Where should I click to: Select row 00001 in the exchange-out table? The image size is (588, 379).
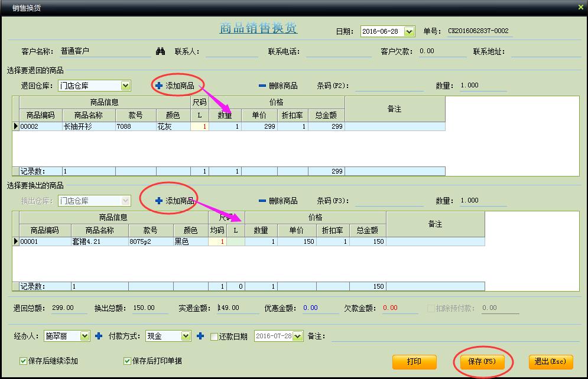(249, 241)
